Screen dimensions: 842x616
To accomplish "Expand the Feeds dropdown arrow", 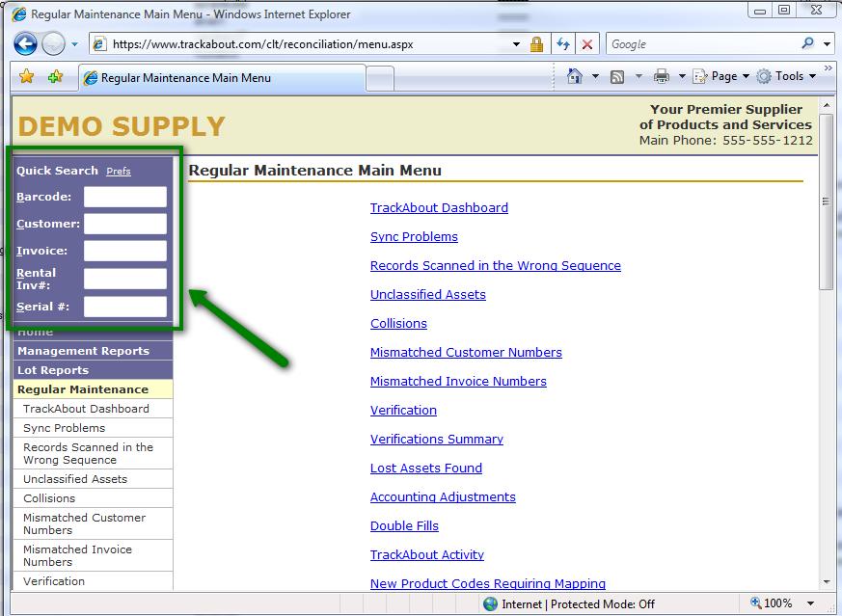I will coord(638,76).
